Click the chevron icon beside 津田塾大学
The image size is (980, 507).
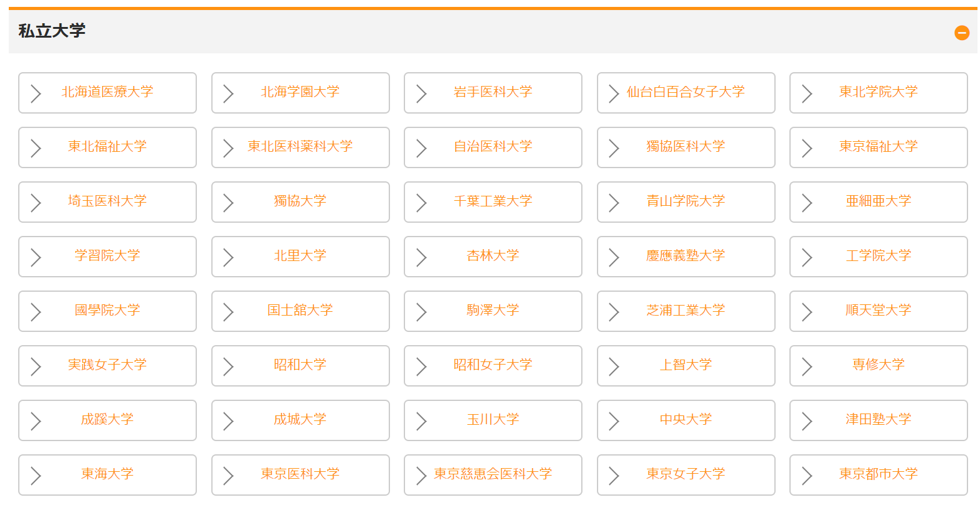coord(807,420)
